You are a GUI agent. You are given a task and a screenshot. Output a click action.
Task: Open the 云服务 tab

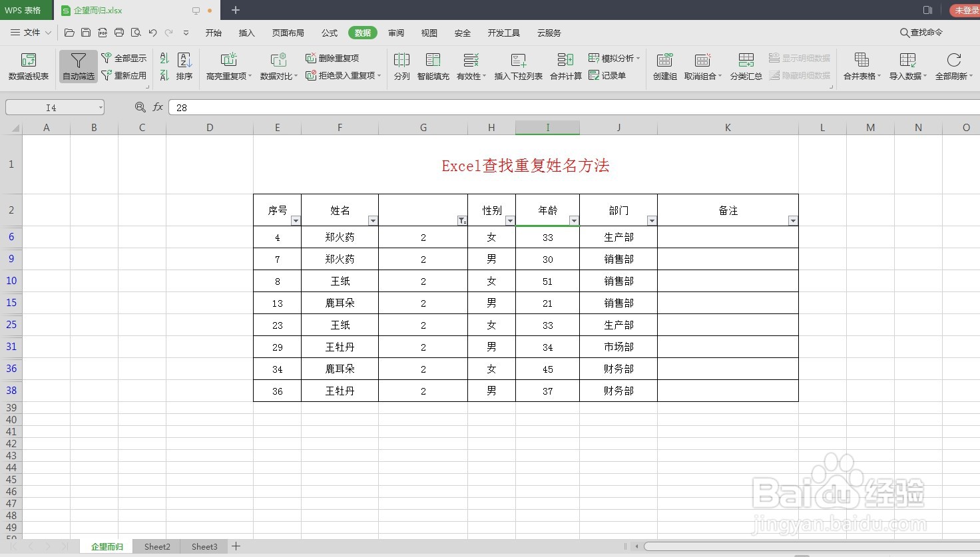pos(549,33)
